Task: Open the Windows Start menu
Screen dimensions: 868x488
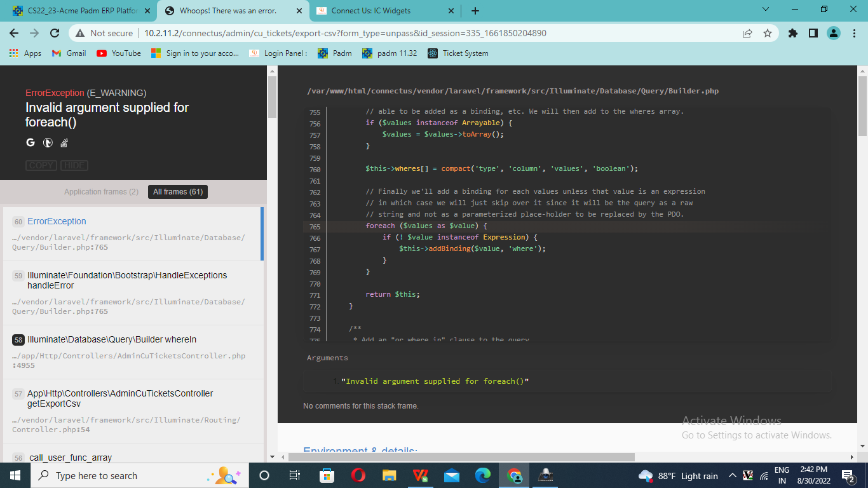Action: pos(15,475)
